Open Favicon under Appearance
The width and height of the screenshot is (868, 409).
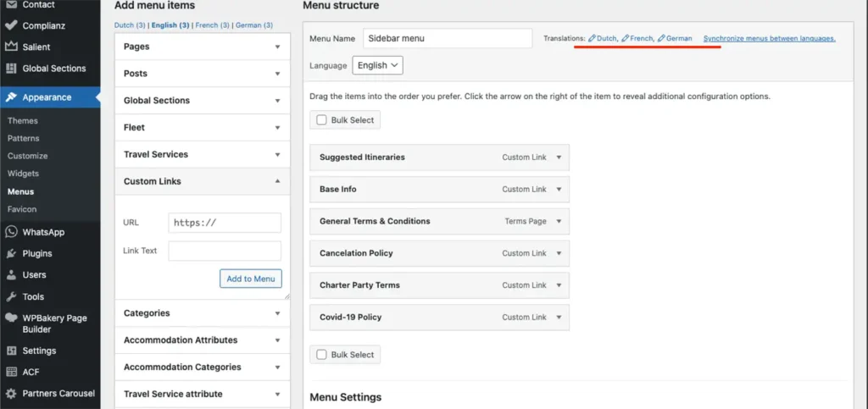pyautogui.click(x=22, y=209)
